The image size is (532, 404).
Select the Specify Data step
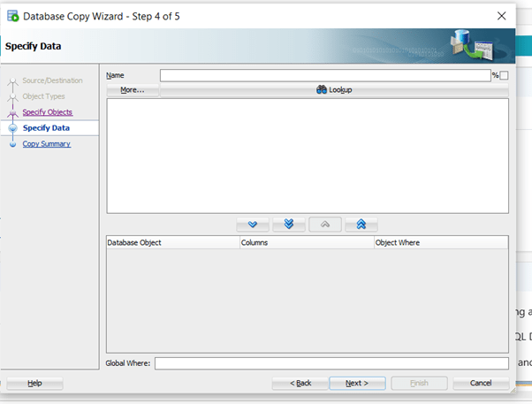coord(46,128)
